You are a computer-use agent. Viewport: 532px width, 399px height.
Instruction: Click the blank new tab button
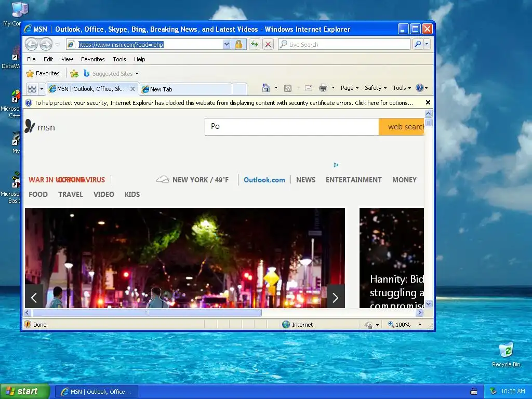(240, 89)
